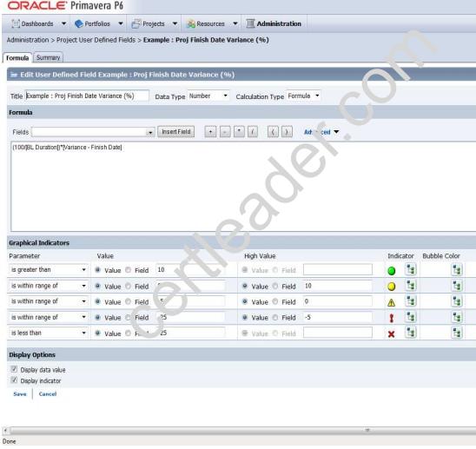
Task: Click the red X indicator icon
Action: tap(392, 334)
